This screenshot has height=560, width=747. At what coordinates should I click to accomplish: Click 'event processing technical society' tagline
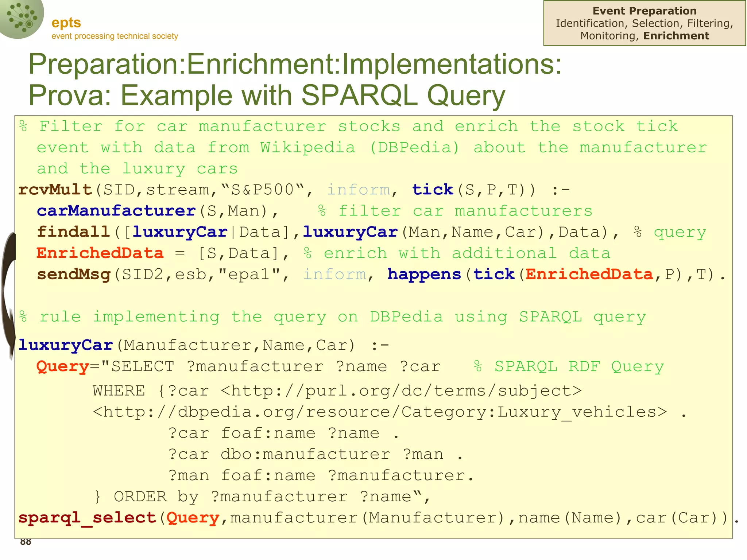tap(115, 36)
